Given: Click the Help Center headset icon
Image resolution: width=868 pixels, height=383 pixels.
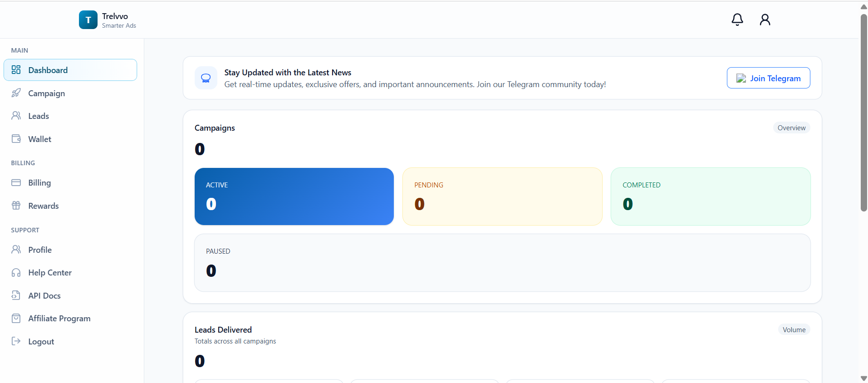Looking at the screenshot, I should coord(16,272).
